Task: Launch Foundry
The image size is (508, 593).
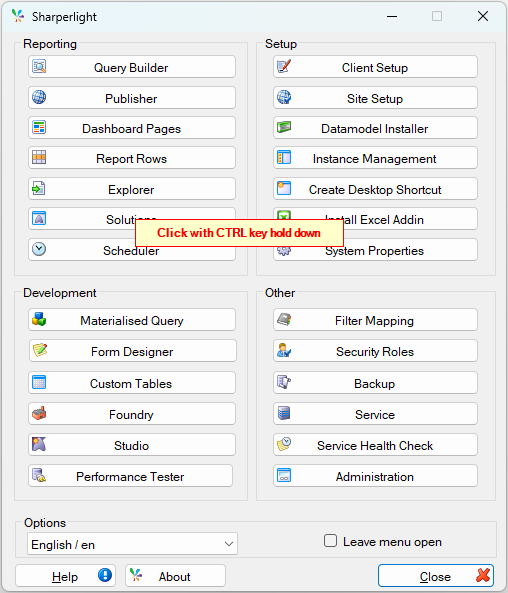Action: pyautogui.click(x=132, y=414)
